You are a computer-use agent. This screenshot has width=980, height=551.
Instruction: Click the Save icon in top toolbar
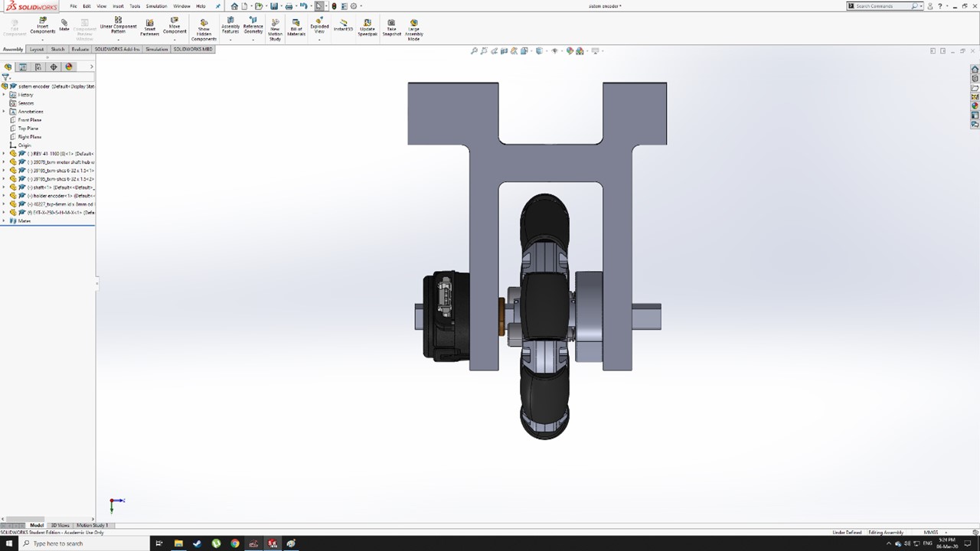274,6
